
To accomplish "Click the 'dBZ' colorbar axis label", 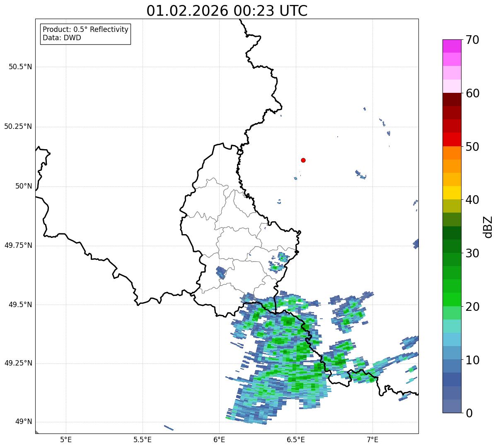I will (488, 226).
